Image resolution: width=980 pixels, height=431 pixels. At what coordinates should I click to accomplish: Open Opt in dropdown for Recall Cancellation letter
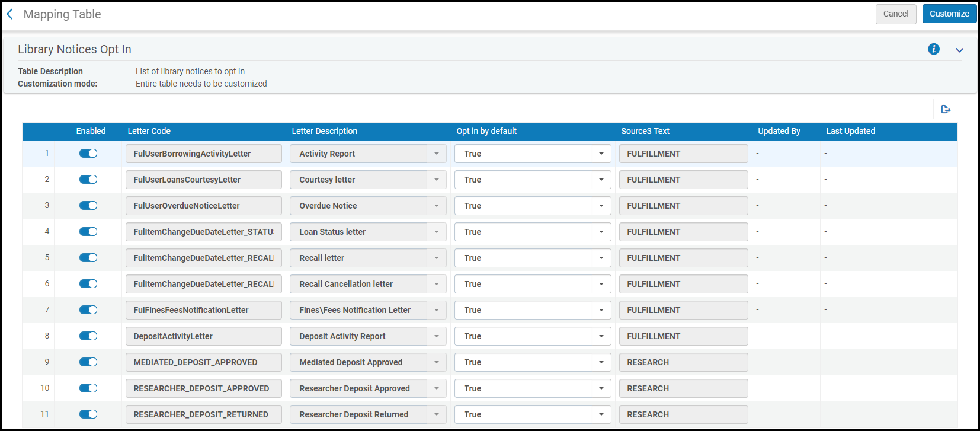click(533, 284)
